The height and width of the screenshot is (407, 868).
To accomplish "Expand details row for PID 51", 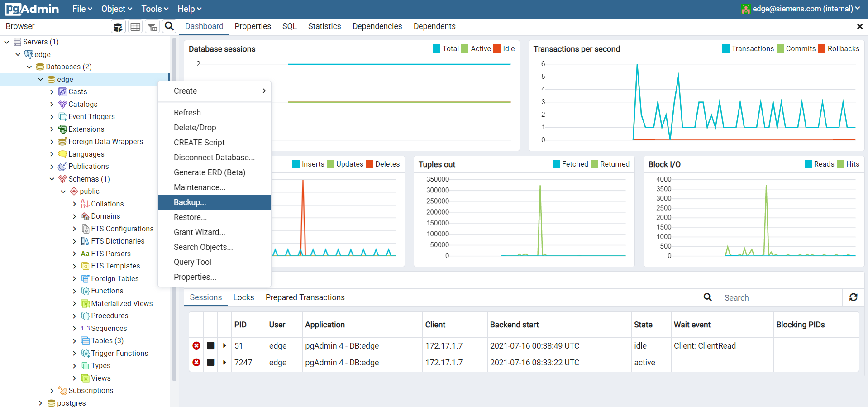I will coord(224,346).
